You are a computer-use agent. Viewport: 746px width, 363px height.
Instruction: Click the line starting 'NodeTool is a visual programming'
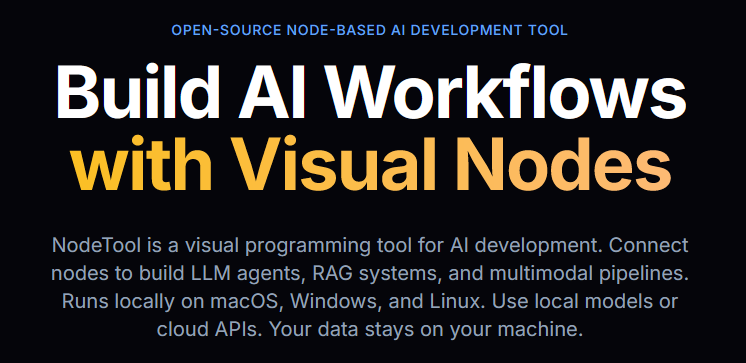370,246
